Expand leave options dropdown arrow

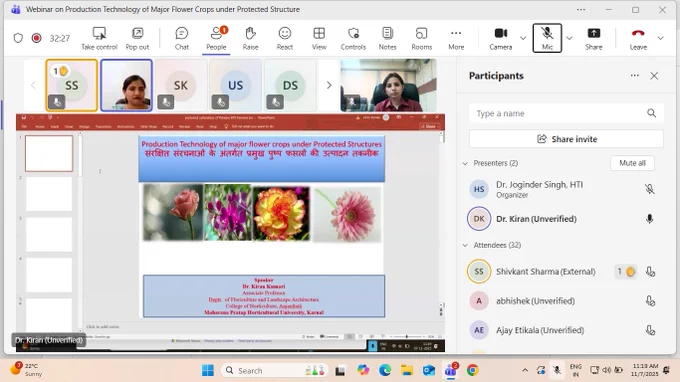(660, 38)
